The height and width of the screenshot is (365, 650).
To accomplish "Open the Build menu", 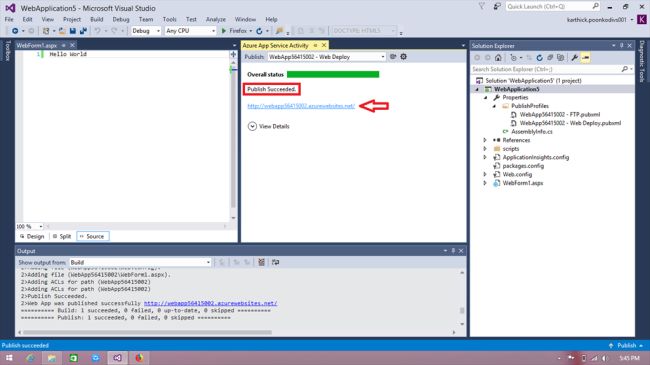I will (97, 19).
